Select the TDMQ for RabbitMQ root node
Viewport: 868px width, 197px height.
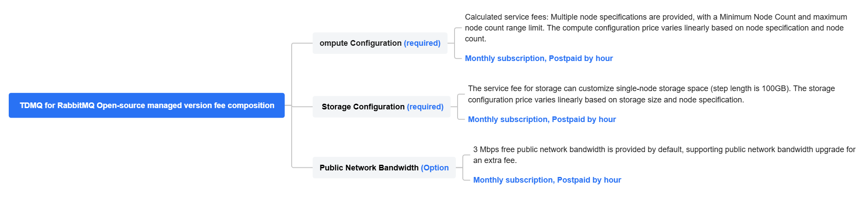pyautogui.click(x=147, y=105)
